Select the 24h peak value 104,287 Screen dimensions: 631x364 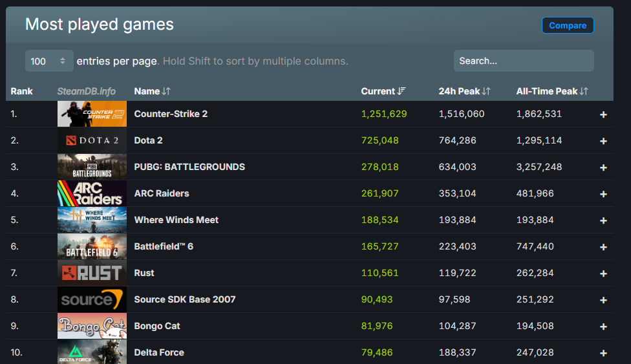pos(457,326)
